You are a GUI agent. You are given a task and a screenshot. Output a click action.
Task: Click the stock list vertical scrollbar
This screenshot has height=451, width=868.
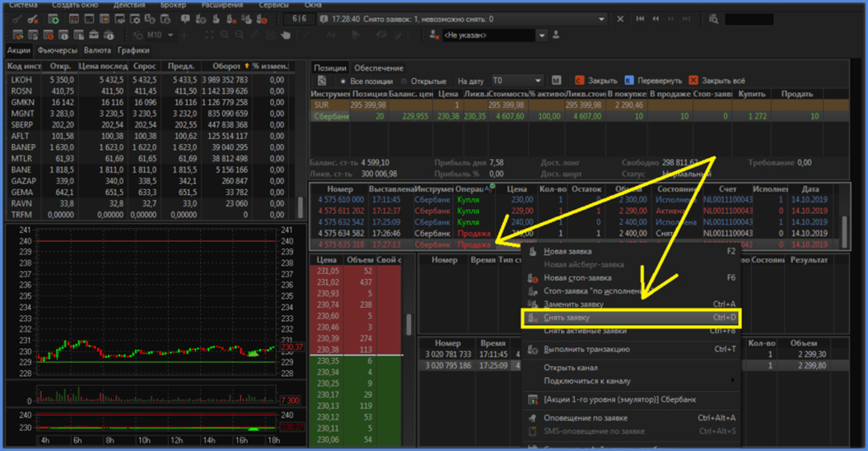coord(300,205)
